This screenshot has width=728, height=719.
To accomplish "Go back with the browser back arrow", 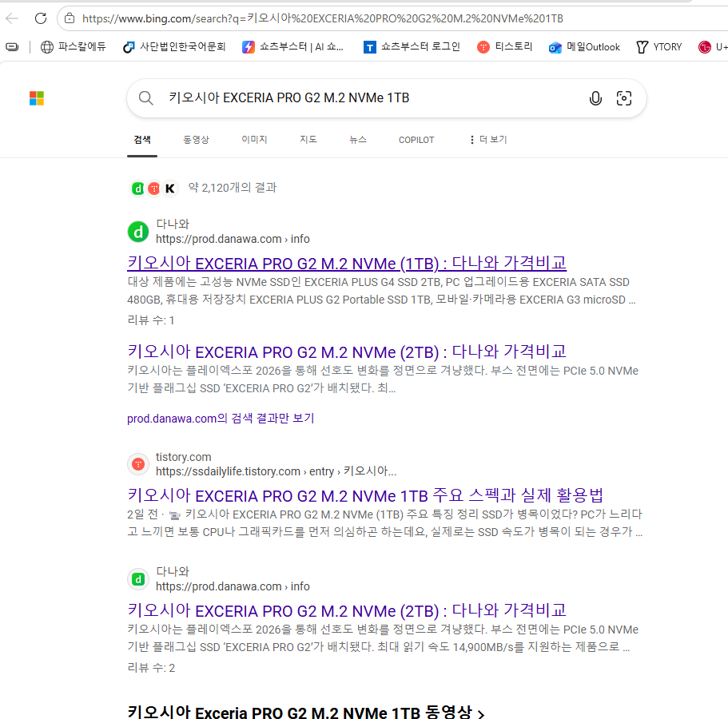I will (x=12, y=18).
